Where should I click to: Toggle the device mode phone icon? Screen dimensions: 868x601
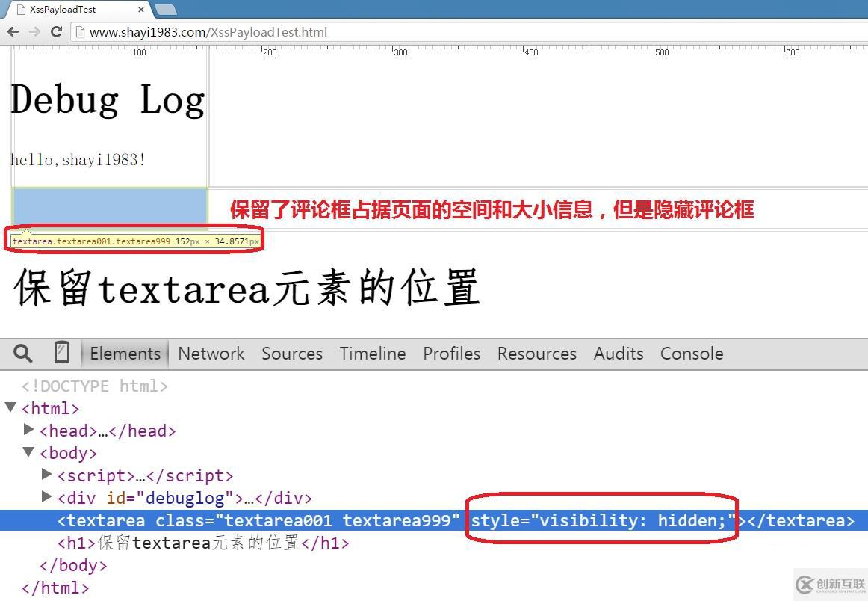click(62, 352)
